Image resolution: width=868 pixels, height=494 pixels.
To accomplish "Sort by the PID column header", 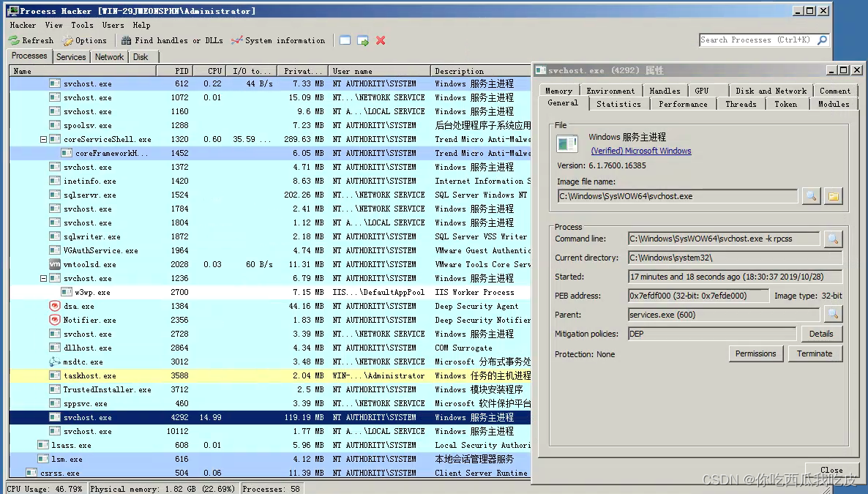I will (174, 71).
